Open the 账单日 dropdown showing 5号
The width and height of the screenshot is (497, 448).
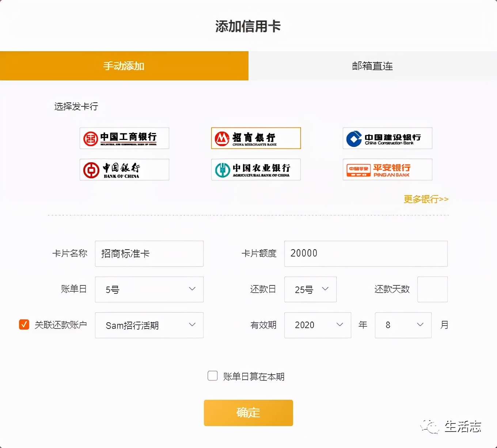(149, 289)
